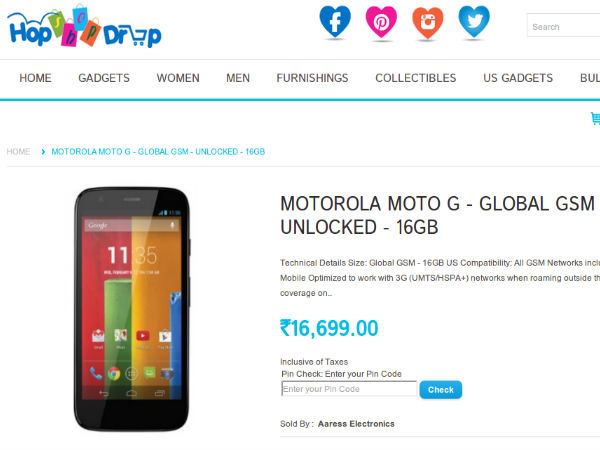Open the HOME menu item
600x450 pixels.
pos(35,78)
